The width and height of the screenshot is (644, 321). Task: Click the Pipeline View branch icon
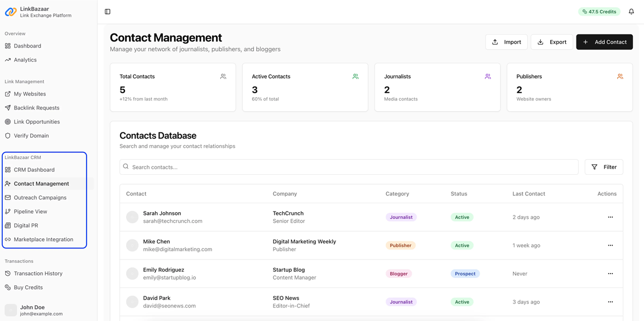8,212
